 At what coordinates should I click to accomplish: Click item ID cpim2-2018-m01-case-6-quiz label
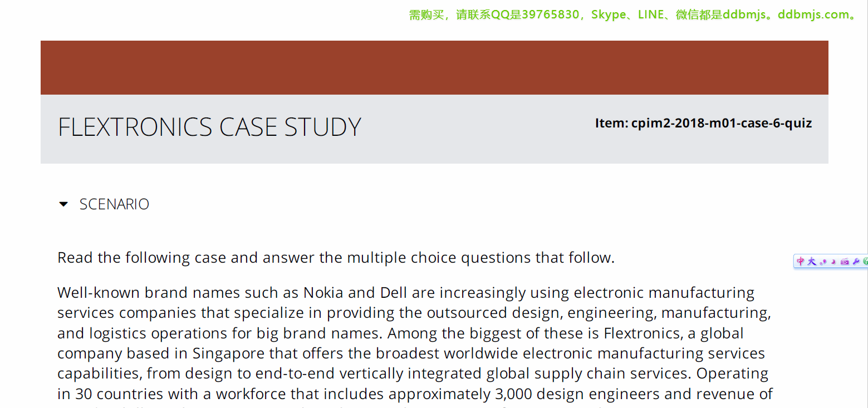click(x=703, y=123)
